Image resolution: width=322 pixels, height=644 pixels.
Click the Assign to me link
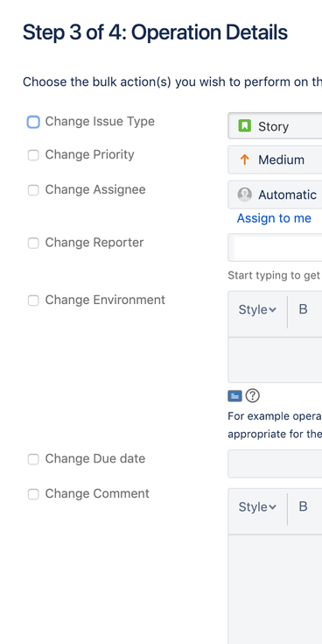point(274,218)
